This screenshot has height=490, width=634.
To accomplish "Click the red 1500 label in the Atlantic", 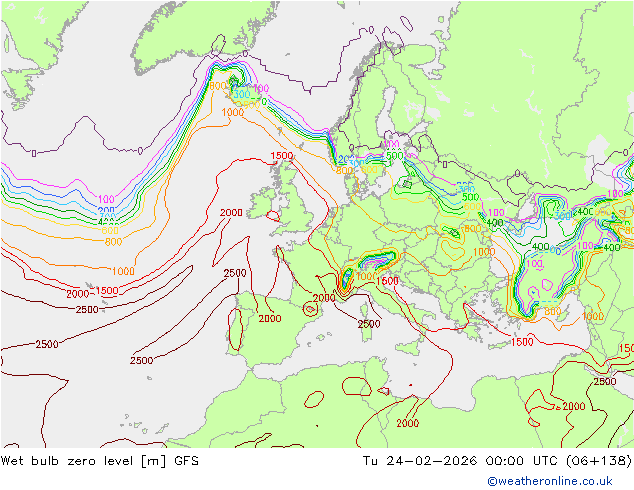I will (107, 291).
